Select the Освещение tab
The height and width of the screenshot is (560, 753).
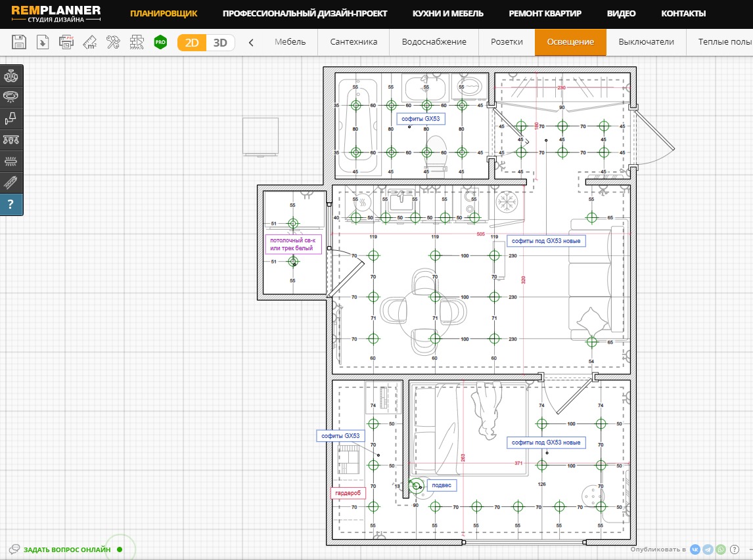coord(570,42)
